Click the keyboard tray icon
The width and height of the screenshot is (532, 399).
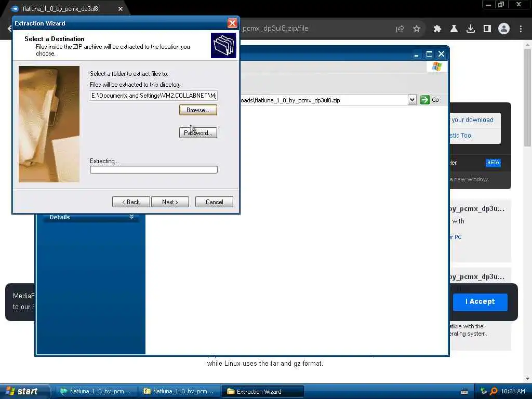(465, 392)
